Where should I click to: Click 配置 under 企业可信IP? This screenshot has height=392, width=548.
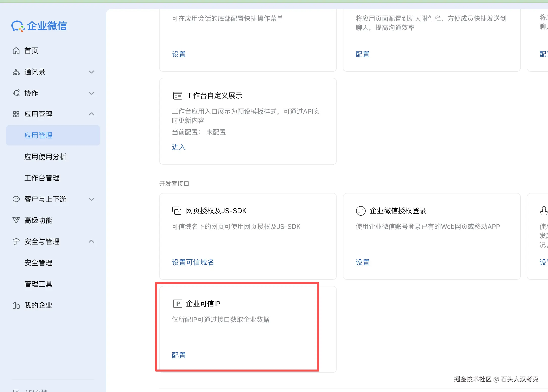tap(179, 355)
